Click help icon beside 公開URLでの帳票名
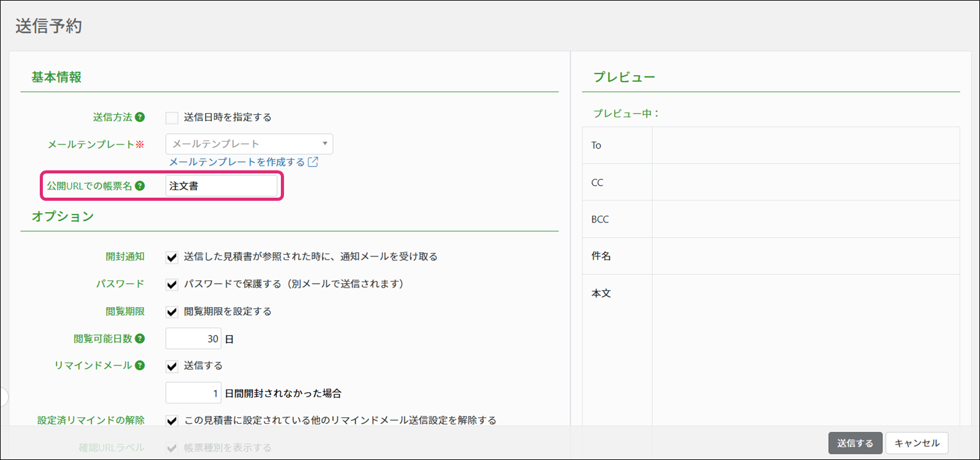The height and width of the screenshot is (460, 980). (x=140, y=186)
